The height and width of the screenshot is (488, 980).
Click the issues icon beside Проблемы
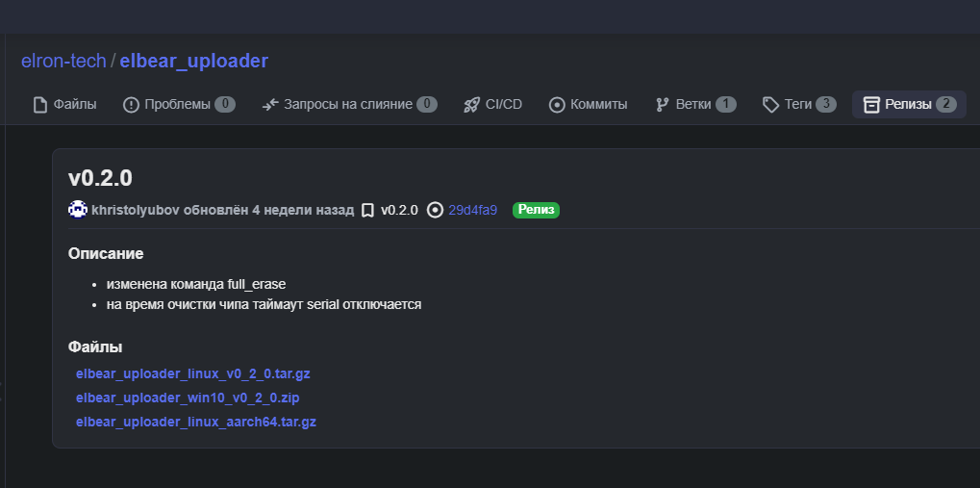point(132,105)
